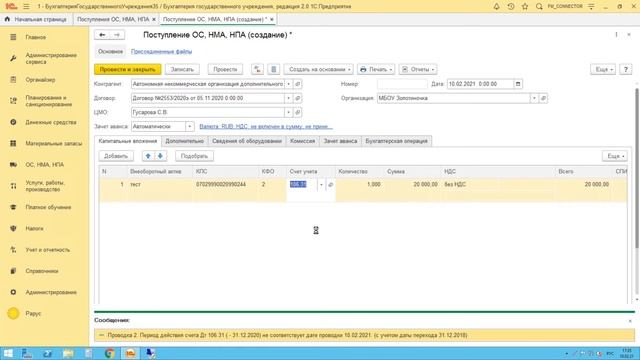
Task: Open the Администрирование сервиса section
Action: [51, 58]
